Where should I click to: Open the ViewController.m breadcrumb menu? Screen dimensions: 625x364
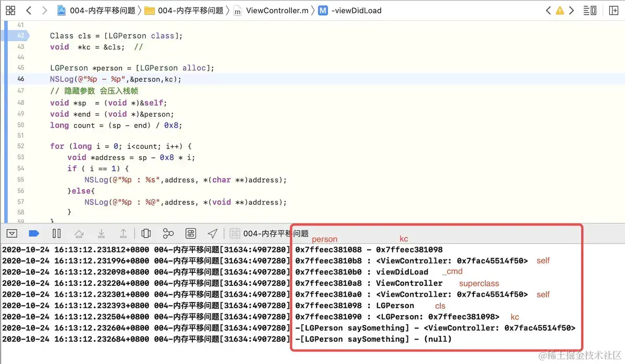click(271, 10)
